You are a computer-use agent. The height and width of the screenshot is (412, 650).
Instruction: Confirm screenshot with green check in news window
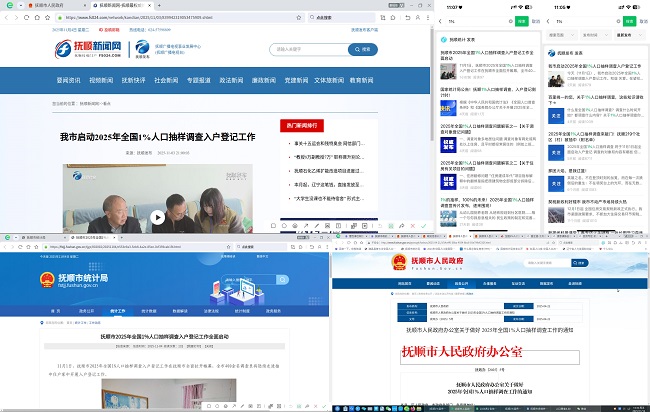423,225
